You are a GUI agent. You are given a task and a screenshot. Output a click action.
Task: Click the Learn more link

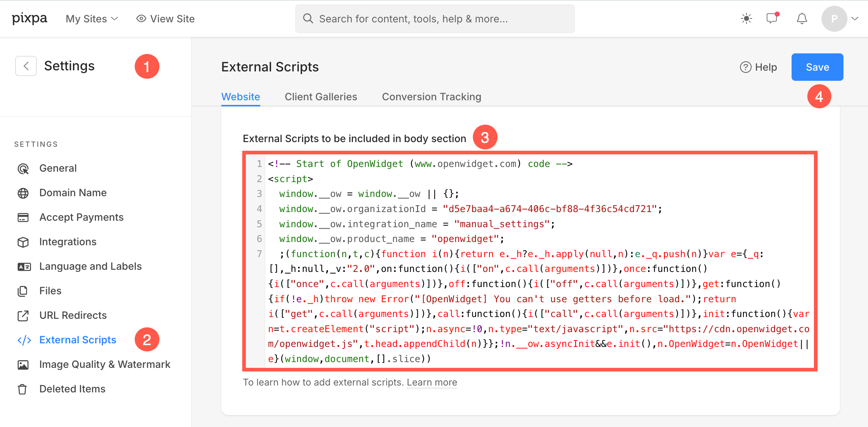coord(432,382)
